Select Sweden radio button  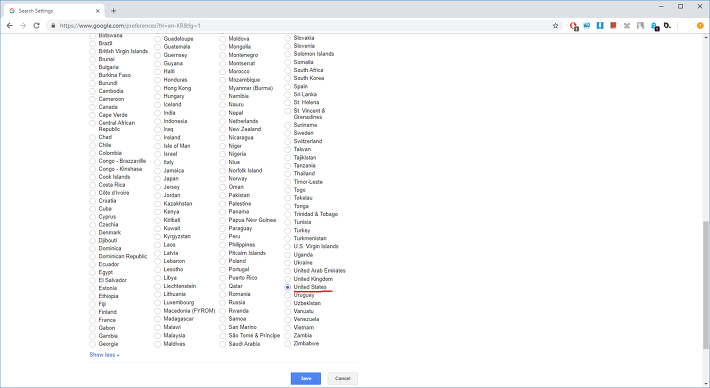[x=288, y=133]
